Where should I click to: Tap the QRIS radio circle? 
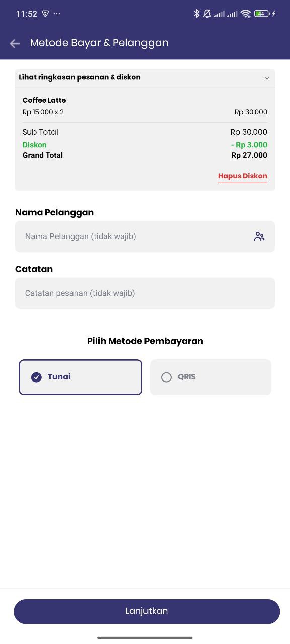(166, 377)
